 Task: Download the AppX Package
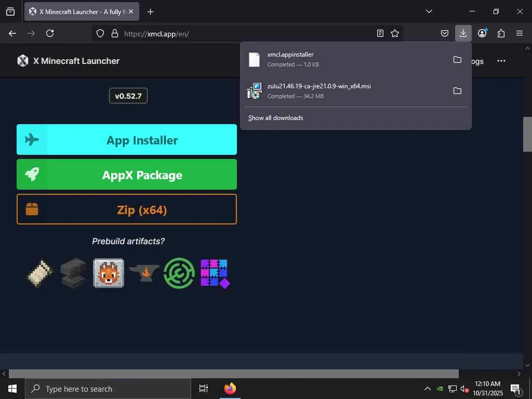tap(127, 175)
